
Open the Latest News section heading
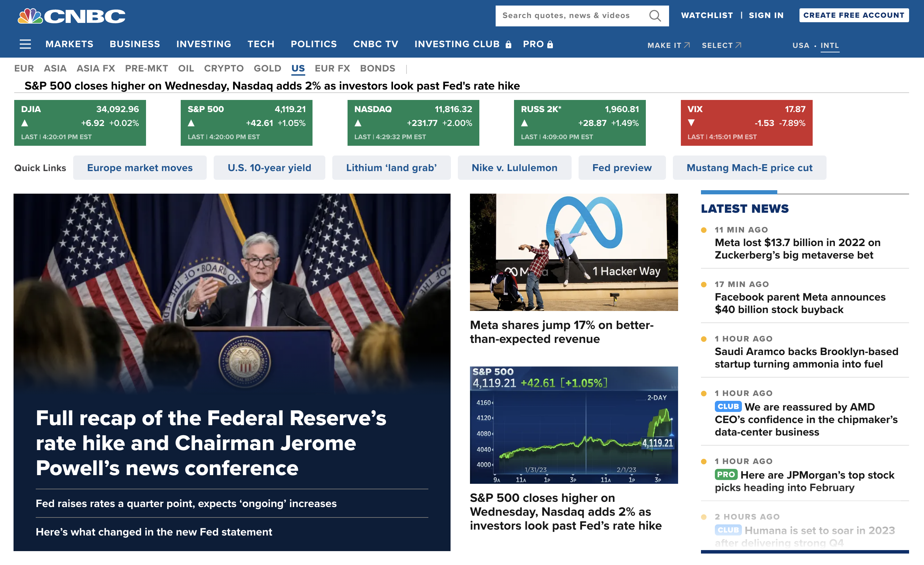pyautogui.click(x=745, y=209)
